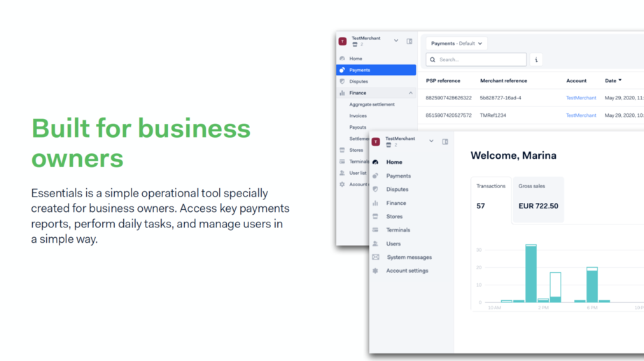Open Disputes in back window sidebar
This screenshot has width=644, height=361.
(358, 81)
